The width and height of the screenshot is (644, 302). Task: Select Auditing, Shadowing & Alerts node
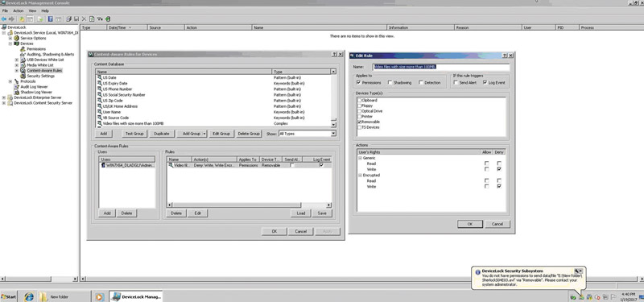tap(50, 54)
